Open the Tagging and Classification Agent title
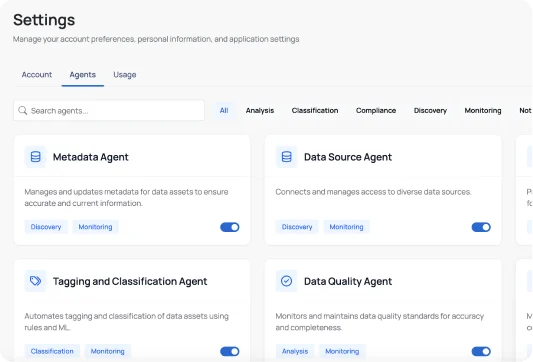Screen dimensions: 533x362 130,281
